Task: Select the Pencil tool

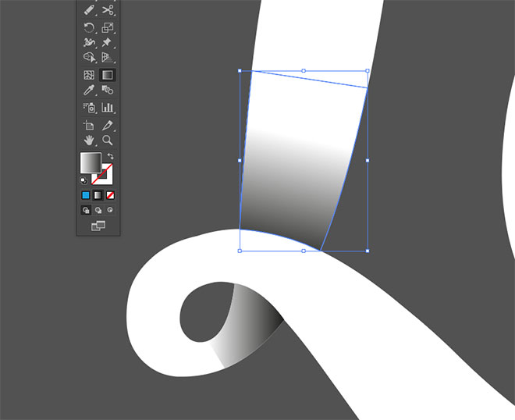Action: click(x=89, y=10)
